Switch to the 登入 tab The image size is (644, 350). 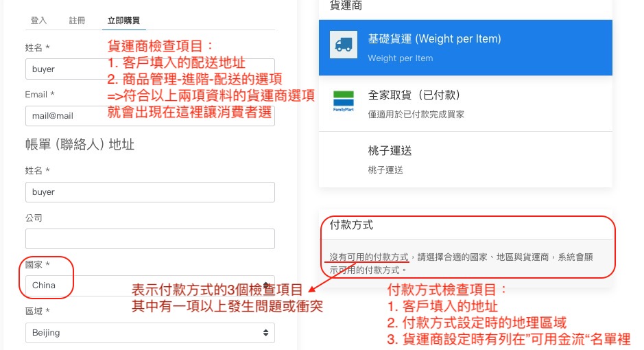click(38, 20)
